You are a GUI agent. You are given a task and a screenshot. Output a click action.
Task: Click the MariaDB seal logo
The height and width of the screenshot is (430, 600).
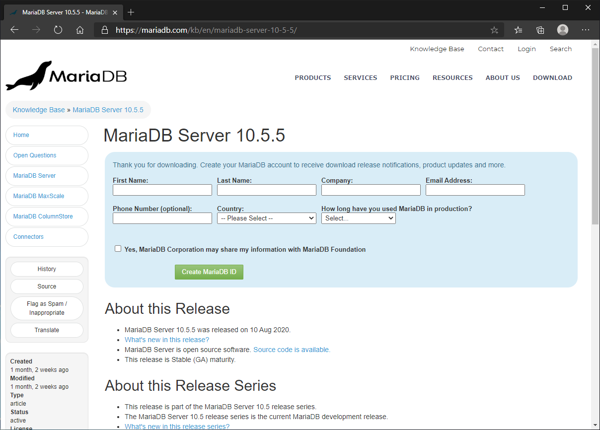pyautogui.click(x=66, y=76)
